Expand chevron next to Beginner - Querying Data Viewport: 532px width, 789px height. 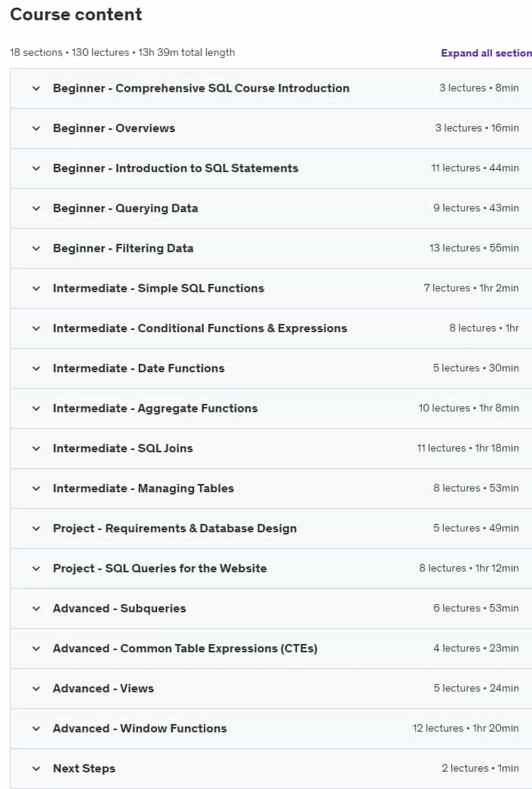click(x=36, y=208)
